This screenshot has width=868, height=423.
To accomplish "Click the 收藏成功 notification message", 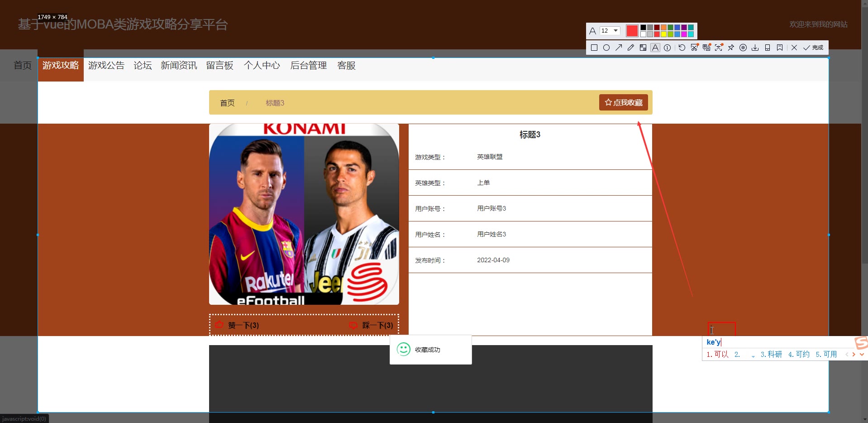I will click(431, 350).
